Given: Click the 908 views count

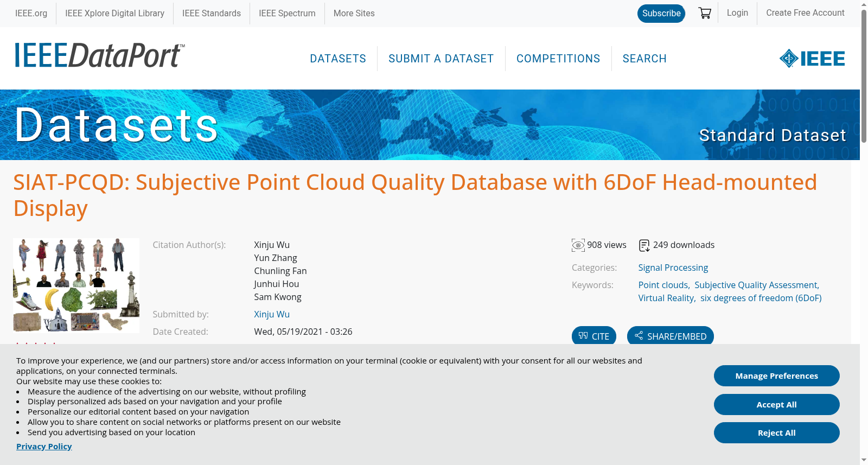Looking at the screenshot, I should [x=607, y=245].
